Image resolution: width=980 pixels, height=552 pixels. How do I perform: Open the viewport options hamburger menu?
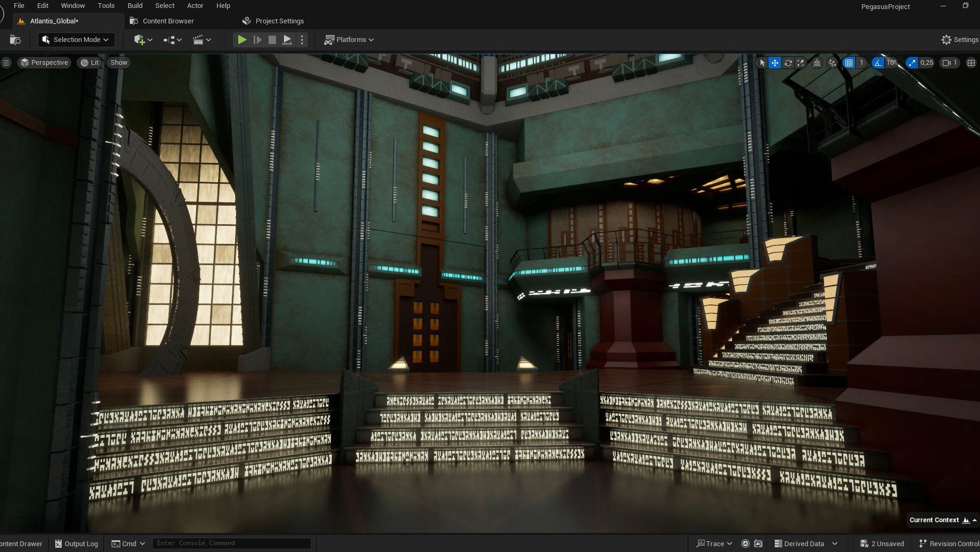[6, 63]
